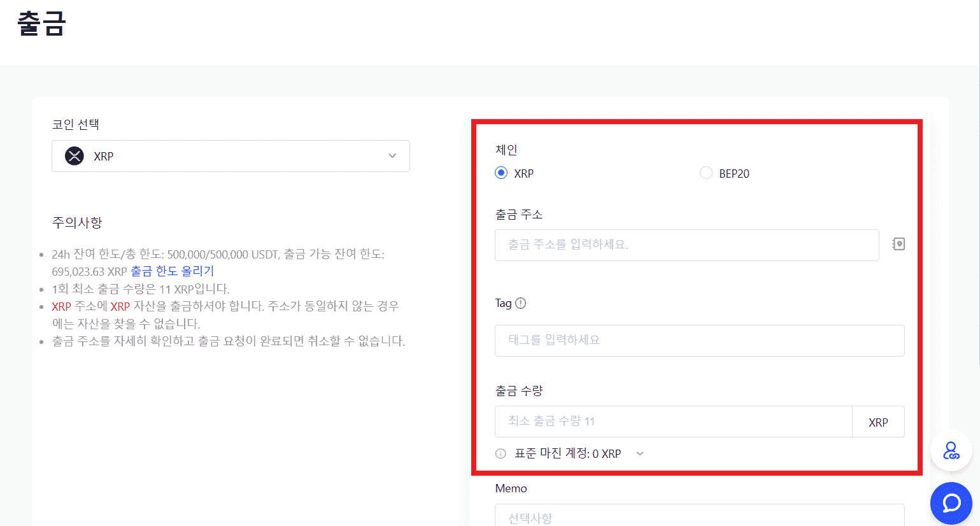Click the withdrawal amount input box
The width and height of the screenshot is (980, 526).
(x=673, y=422)
